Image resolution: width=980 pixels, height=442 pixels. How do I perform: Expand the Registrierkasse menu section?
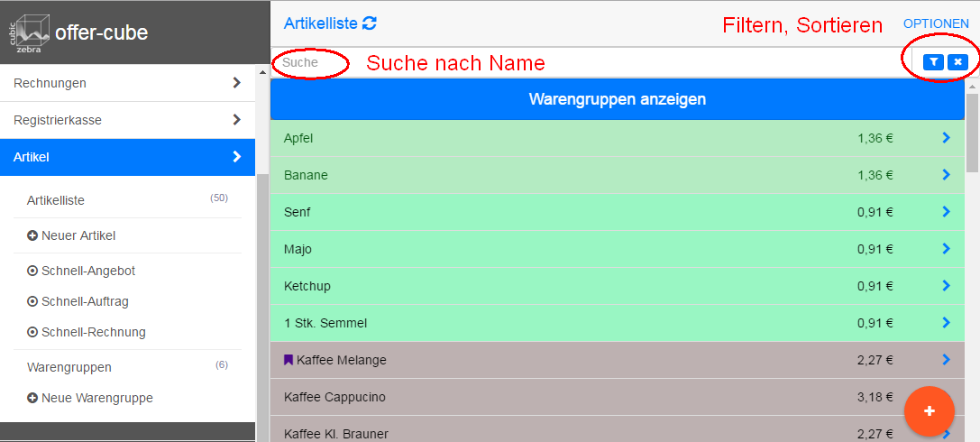pos(236,119)
